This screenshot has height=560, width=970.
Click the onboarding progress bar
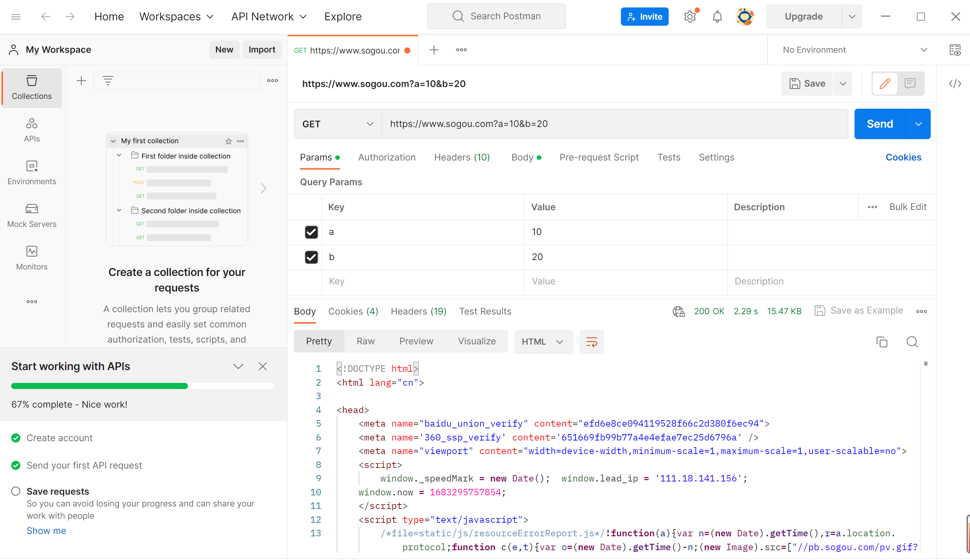pyautogui.click(x=143, y=386)
